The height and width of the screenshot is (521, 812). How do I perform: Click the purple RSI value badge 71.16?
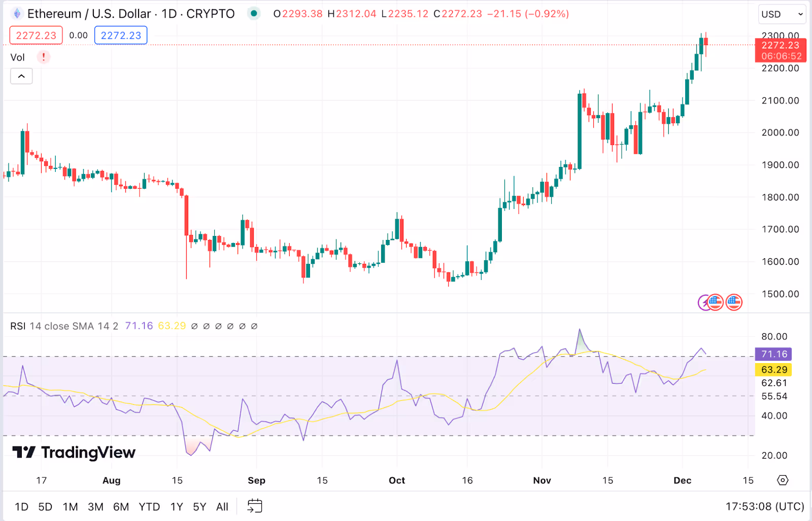(x=773, y=354)
